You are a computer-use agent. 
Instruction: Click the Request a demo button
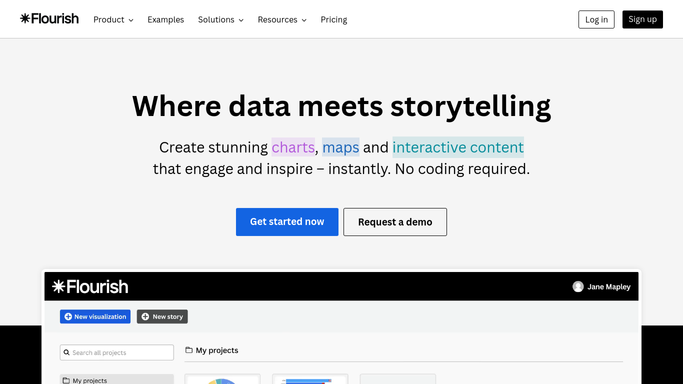395,222
